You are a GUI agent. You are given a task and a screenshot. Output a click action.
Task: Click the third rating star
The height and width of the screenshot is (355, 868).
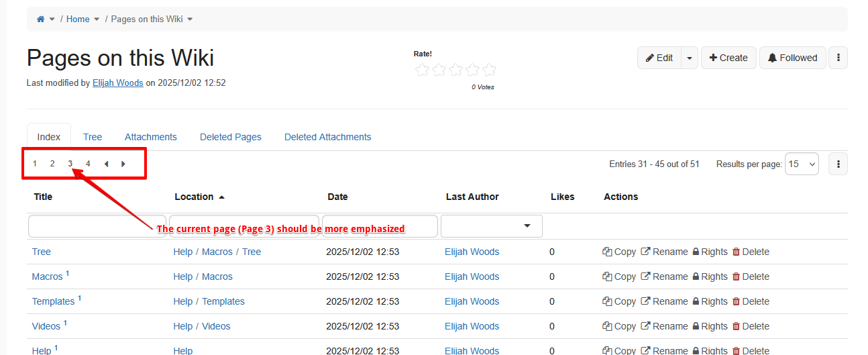pyautogui.click(x=456, y=70)
